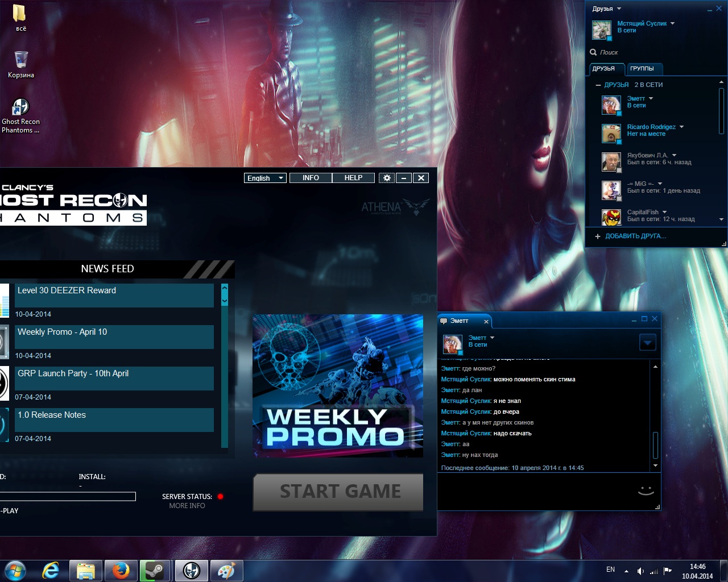Select the ДРУЗЬЯ tab
The image size is (728, 582).
[607, 69]
